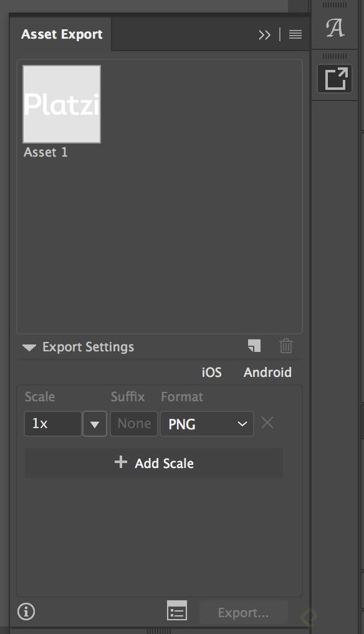364x634 pixels.
Task: Enable the iOS export preset
Action: point(211,372)
